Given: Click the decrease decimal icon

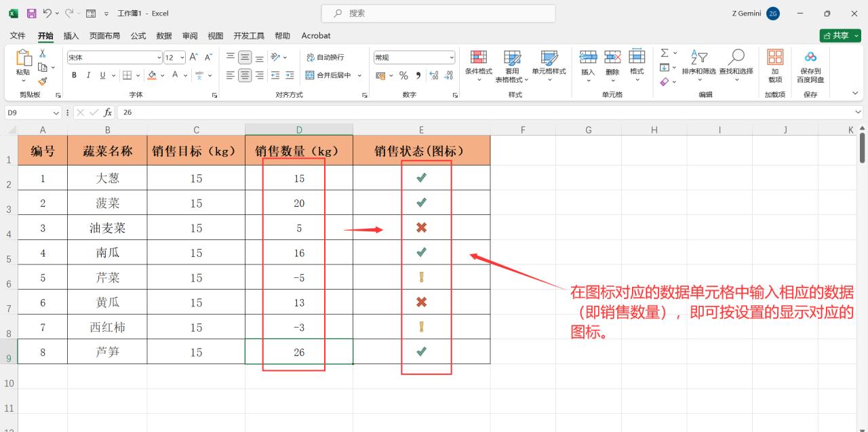Looking at the screenshot, I should 449,75.
